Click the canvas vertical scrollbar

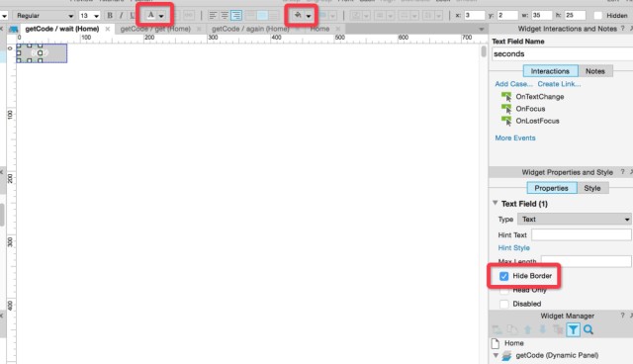point(484,51)
